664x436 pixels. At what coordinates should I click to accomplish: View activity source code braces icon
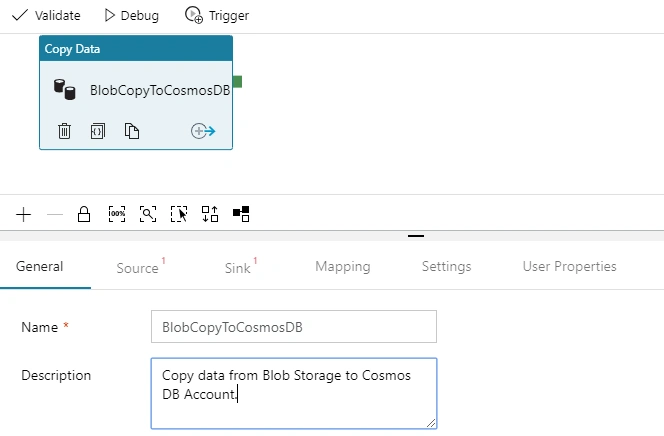(x=98, y=131)
